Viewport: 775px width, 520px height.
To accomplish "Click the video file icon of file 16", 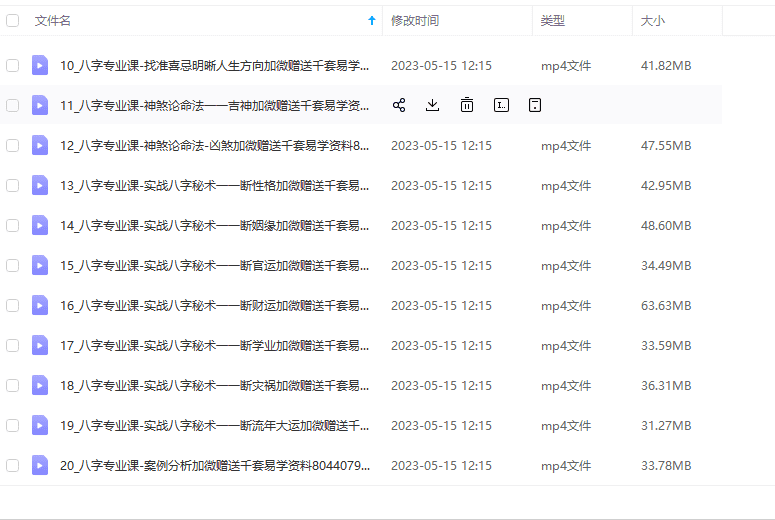I will pos(40,305).
